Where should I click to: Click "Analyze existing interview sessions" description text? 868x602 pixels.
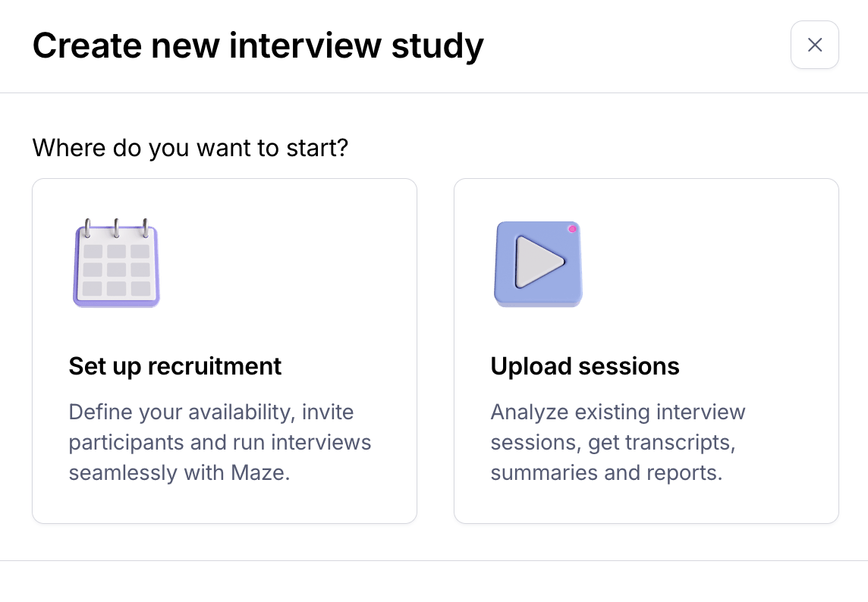pyautogui.click(x=618, y=412)
